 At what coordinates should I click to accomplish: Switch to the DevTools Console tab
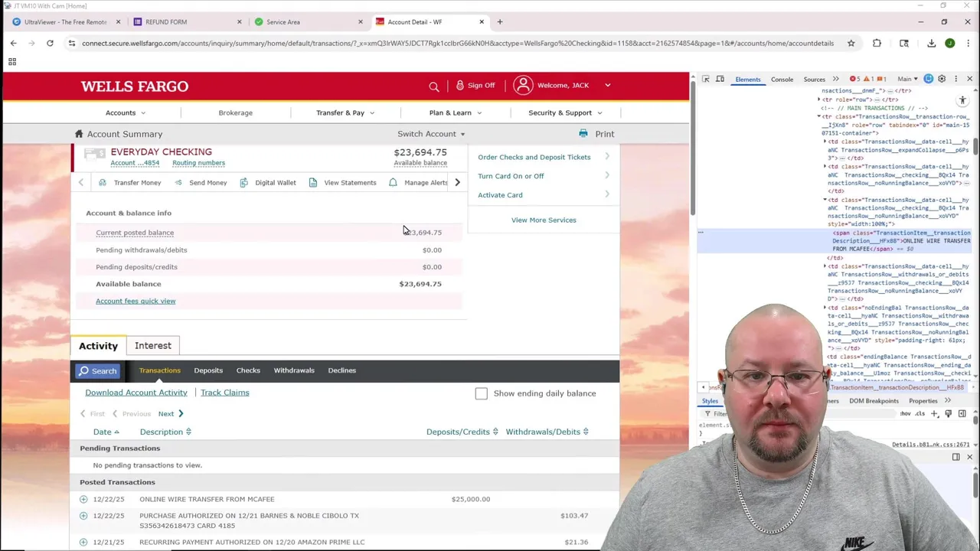click(x=782, y=80)
